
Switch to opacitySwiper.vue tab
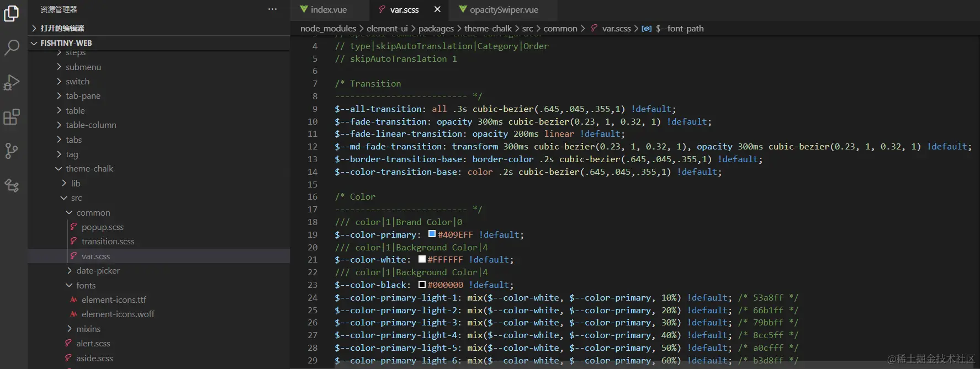coord(504,9)
